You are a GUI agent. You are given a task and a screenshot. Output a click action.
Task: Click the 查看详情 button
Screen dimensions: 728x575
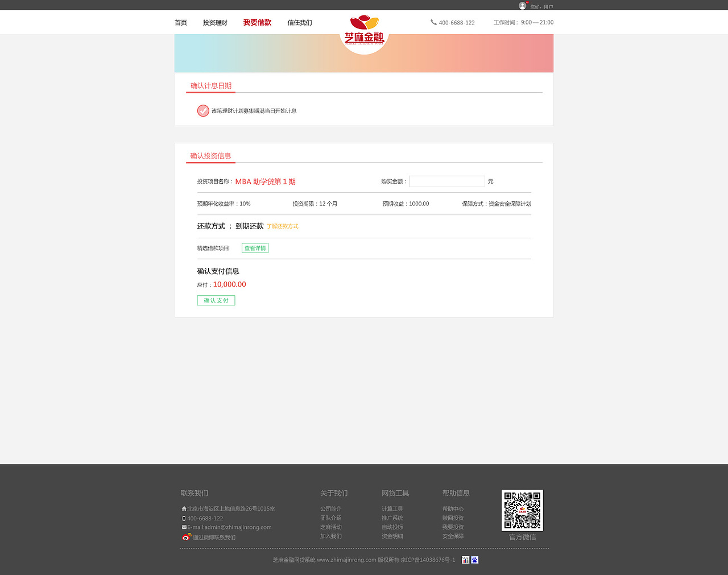click(255, 248)
